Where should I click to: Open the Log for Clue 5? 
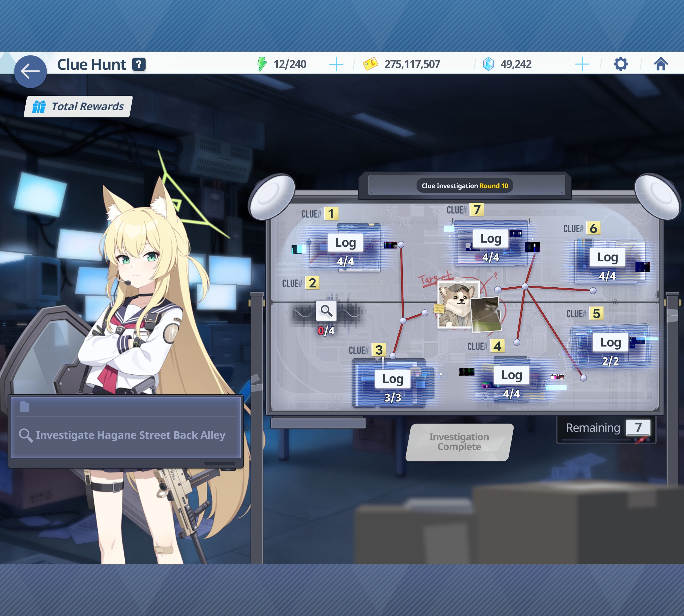(x=610, y=342)
